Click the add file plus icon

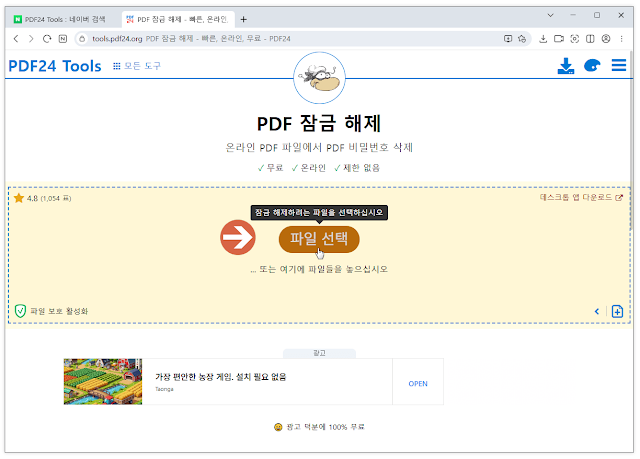tap(617, 311)
